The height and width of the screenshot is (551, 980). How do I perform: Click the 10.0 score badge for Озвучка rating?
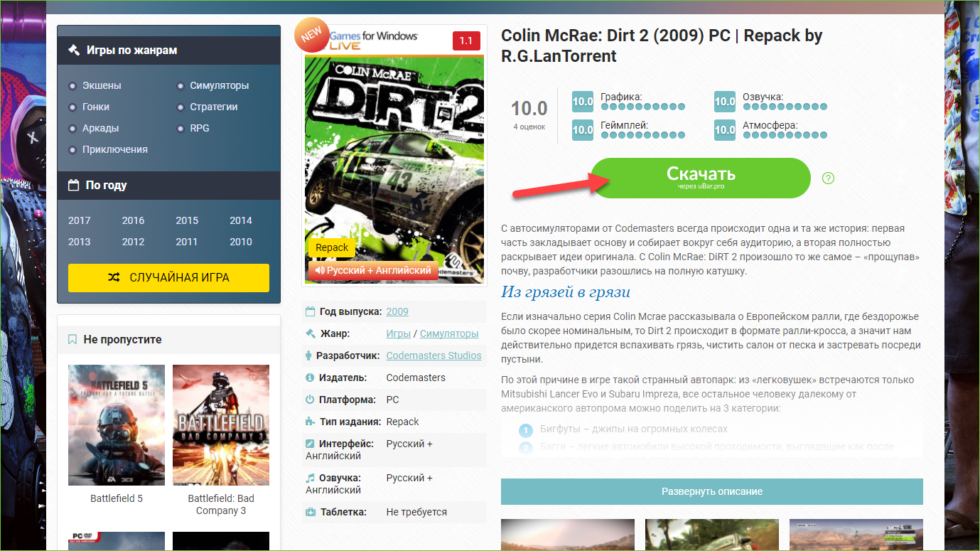pyautogui.click(x=725, y=102)
